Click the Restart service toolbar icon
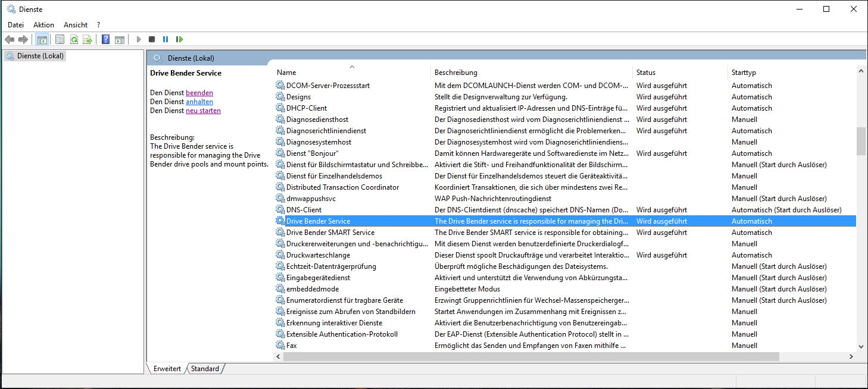The image size is (868, 389). (179, 39)
